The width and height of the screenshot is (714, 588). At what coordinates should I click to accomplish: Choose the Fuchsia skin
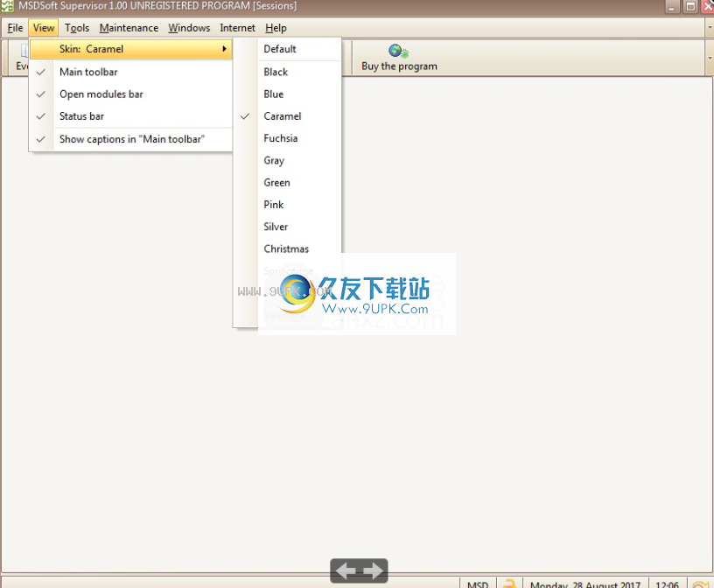point(287,138)
